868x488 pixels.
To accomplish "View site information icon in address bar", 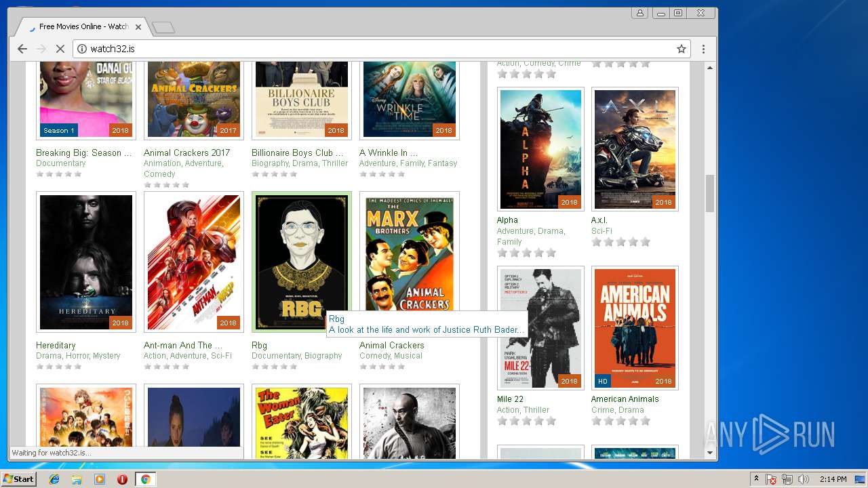I will pyautogui.click(x=82, y=49).
